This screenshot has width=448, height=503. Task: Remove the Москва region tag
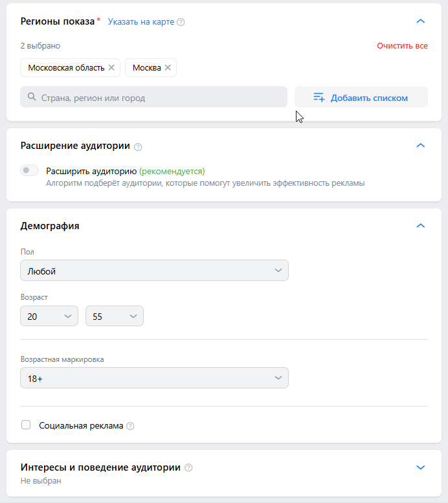168,67
